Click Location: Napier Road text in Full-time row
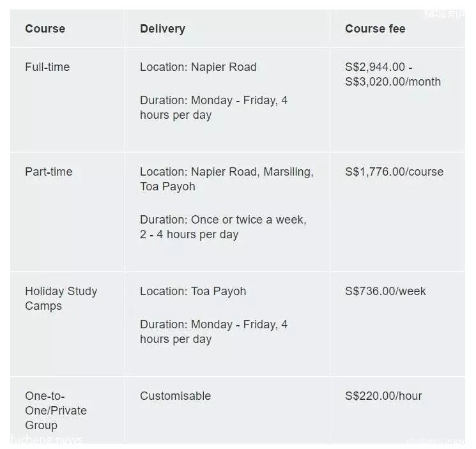This screenshot has width=476, height=449. pos(198,67)
